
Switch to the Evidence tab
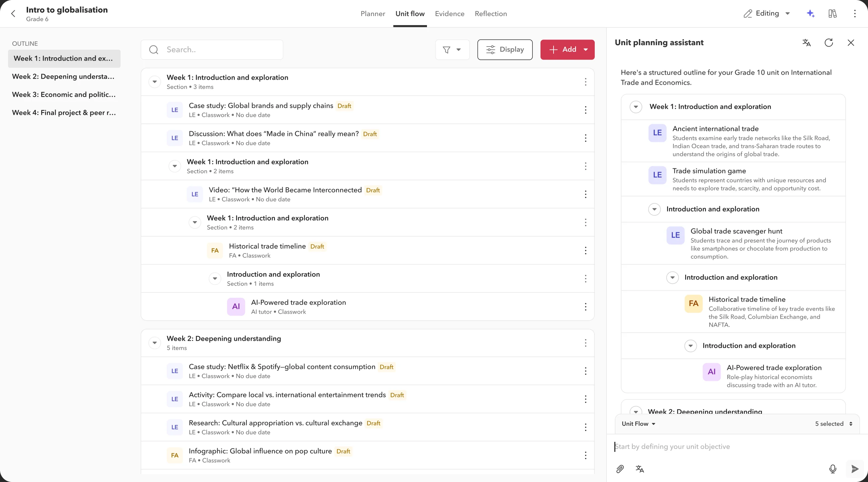pyautogui.click(x=449, y=14)
